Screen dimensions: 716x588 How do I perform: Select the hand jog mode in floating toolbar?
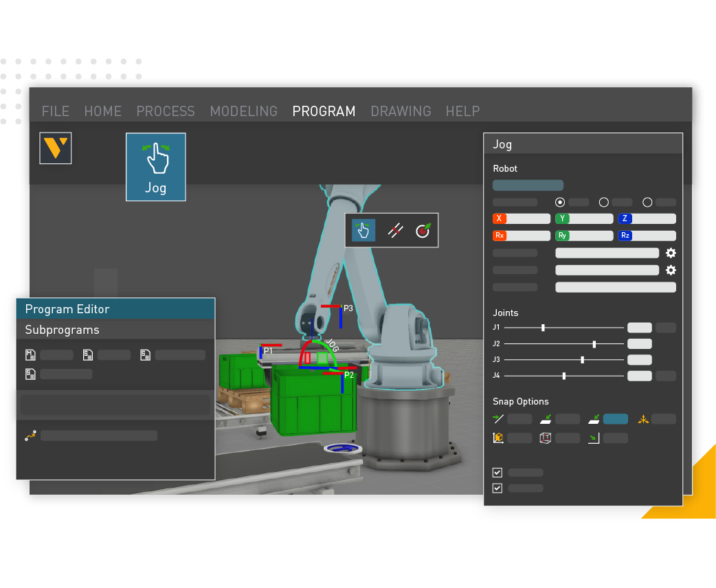click(x=363, y=230)
